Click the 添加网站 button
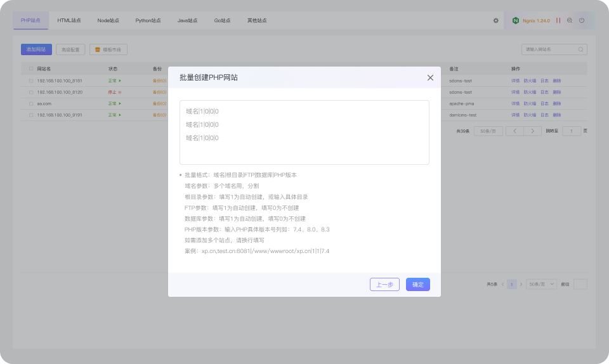This screenshot has height=364, width=609. point(36,49)
